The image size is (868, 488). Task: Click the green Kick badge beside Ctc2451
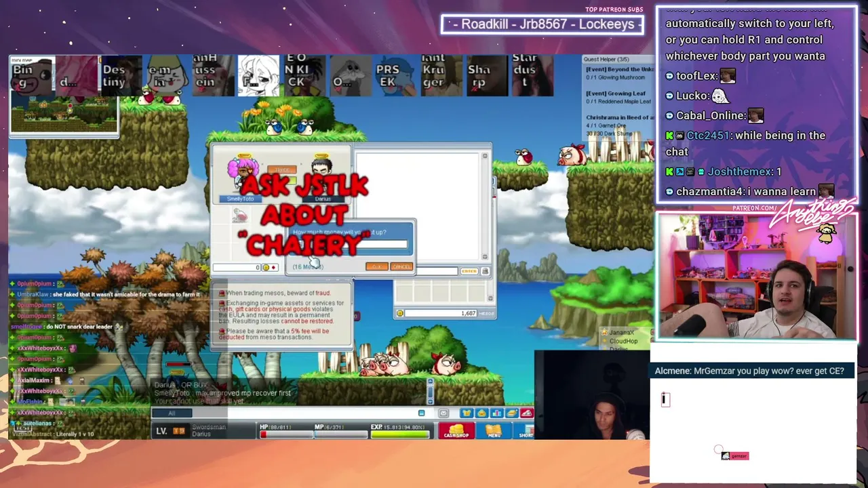(669, 136)
